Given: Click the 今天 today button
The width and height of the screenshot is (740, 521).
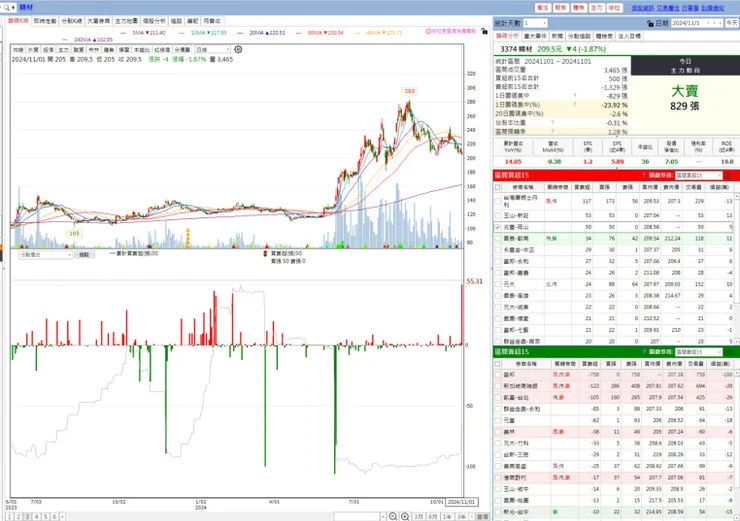Looking at the screenshot, I should 732,23.
